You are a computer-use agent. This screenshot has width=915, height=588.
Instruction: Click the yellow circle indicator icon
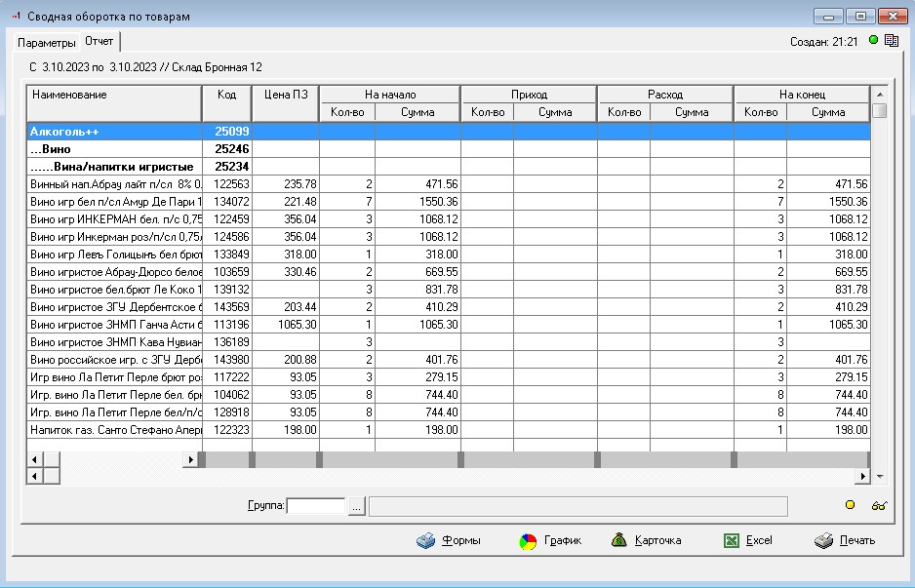click(850, 505)
